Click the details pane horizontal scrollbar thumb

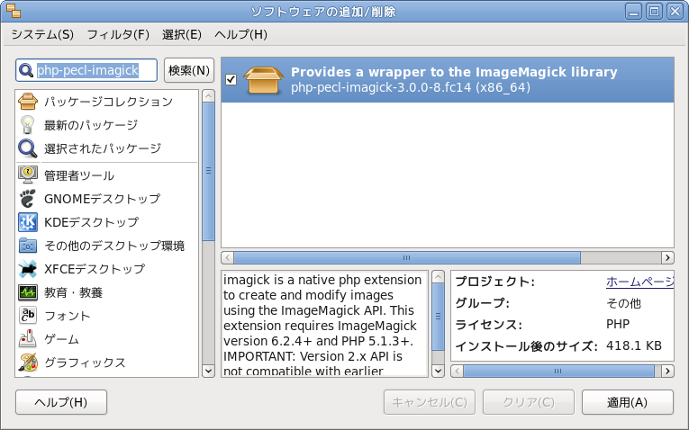(x=558, y=371)
